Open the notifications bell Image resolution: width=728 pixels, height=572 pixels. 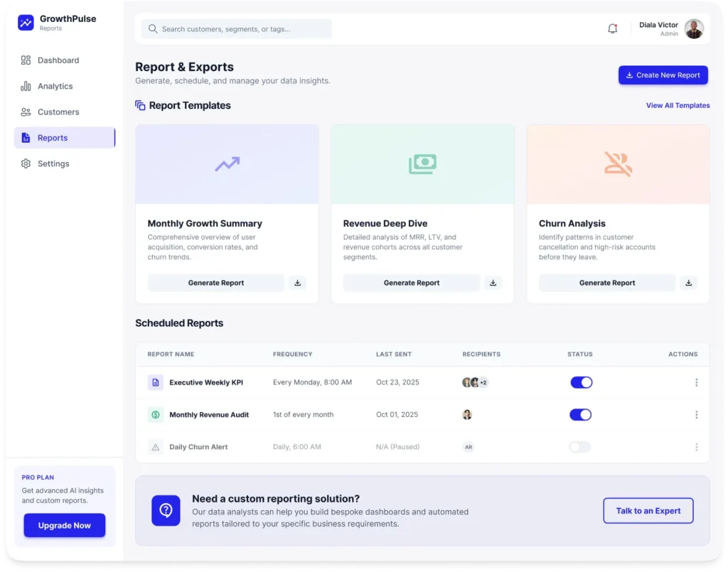click(x=612, y=28)
